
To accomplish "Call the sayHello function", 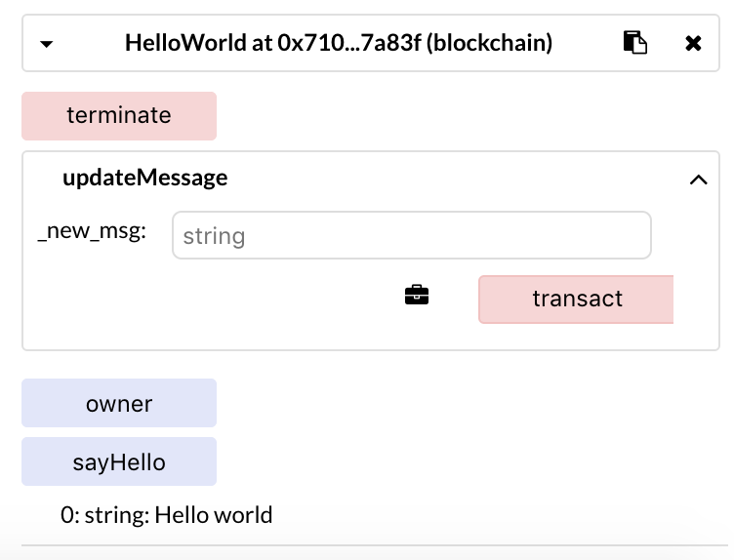I will [x=119, y=461].
